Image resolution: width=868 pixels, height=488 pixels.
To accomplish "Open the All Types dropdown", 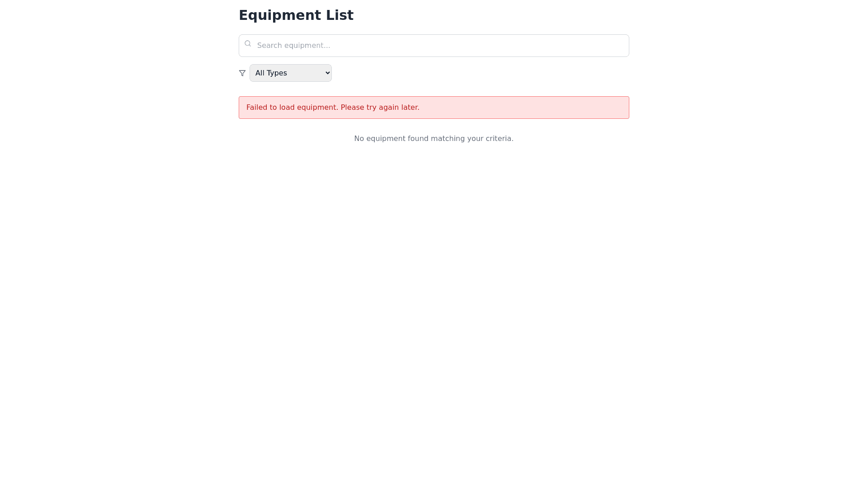I will [290, 73].
